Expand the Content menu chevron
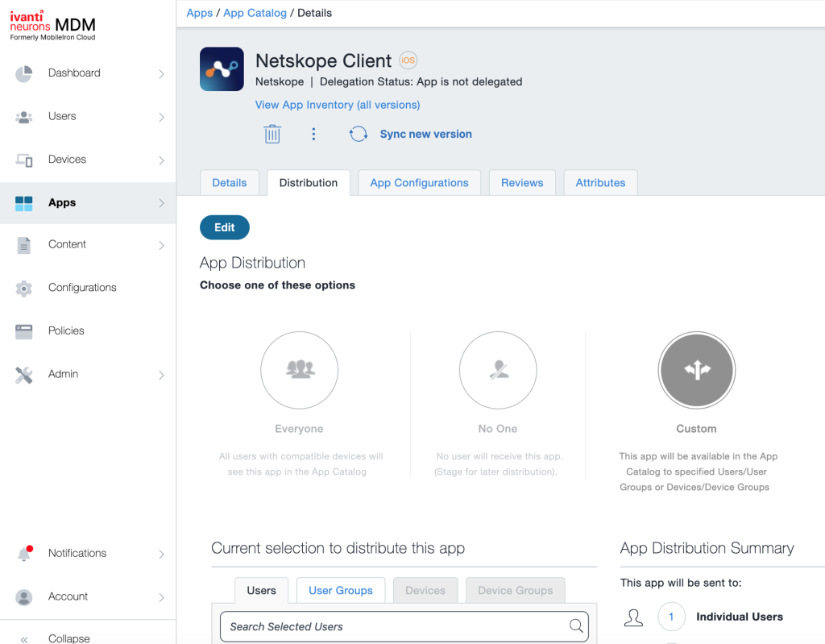 point(161,245)
